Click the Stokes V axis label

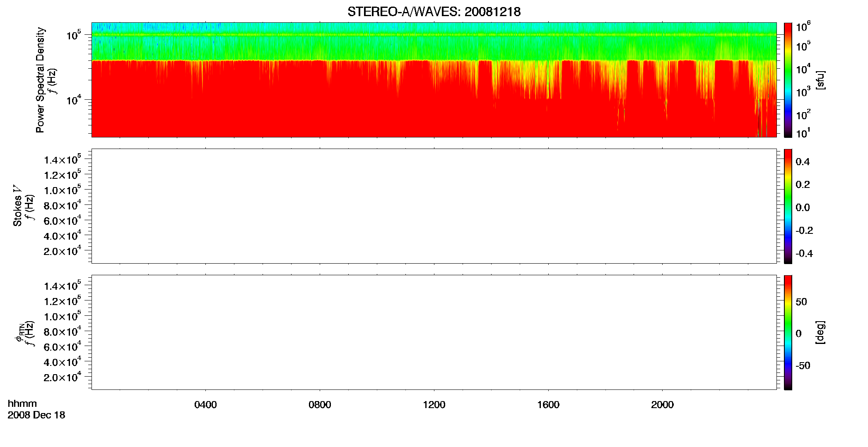tap(17, 206)
